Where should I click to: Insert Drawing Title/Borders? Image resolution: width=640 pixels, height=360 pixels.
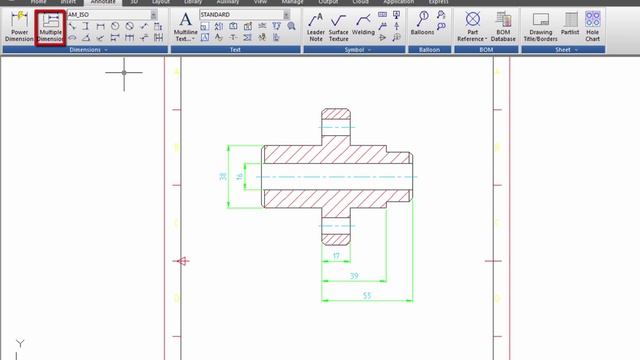(x=540, y=27)
